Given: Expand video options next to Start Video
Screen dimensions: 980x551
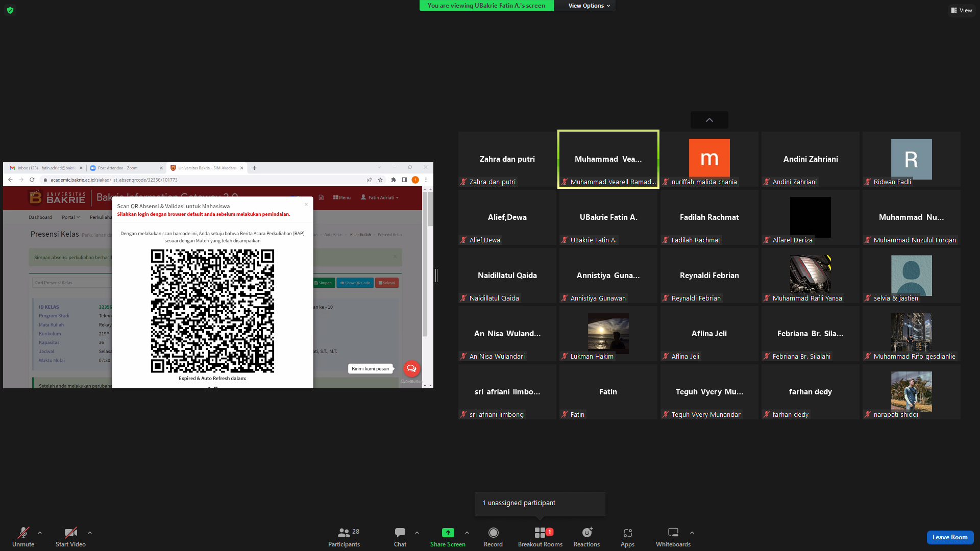Looking at the screenshot, I should coord(90,533).
